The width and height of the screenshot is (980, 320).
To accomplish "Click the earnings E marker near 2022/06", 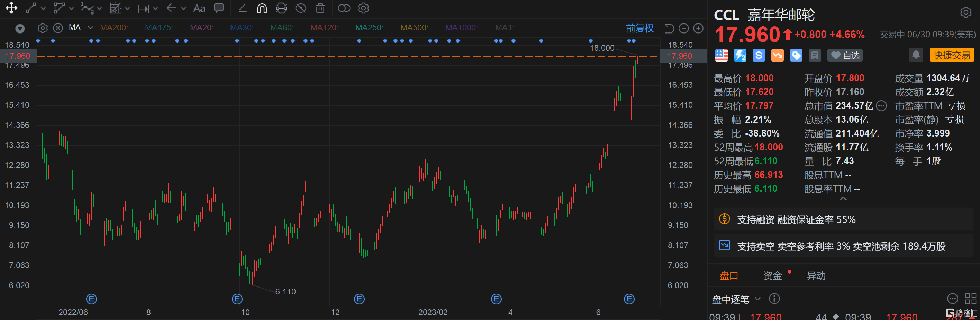I will point(91,299).
